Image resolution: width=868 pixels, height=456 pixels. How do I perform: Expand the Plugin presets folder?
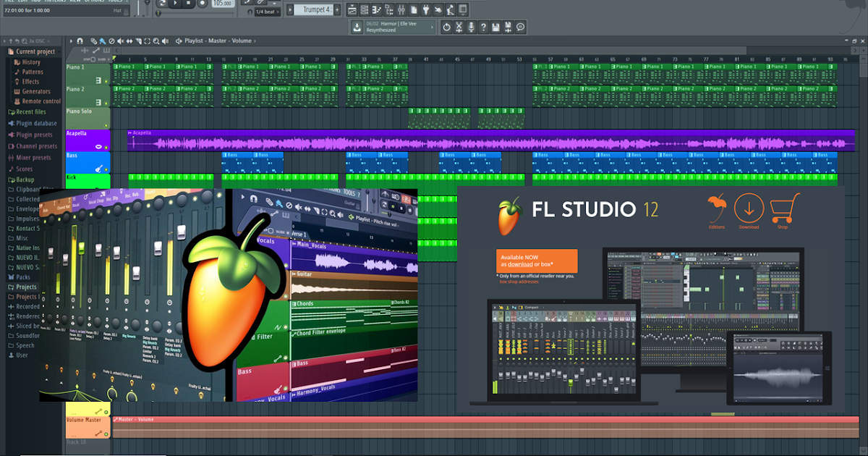(x=30, y=135)
